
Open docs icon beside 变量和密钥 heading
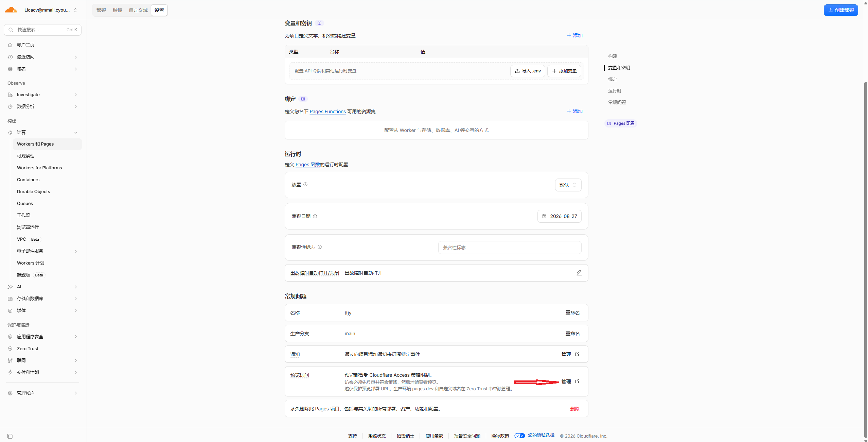click(x=319, y=23)
